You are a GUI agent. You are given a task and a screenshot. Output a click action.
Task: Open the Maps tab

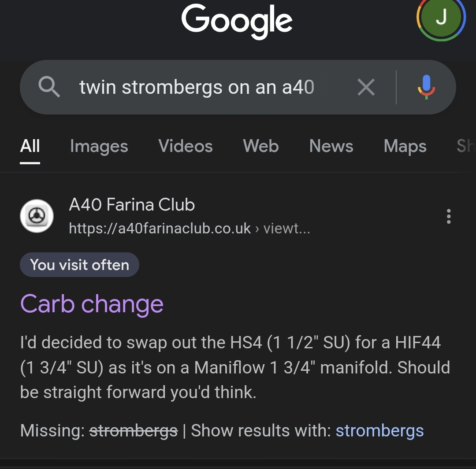pyautogui.click(x=405, y=146)
